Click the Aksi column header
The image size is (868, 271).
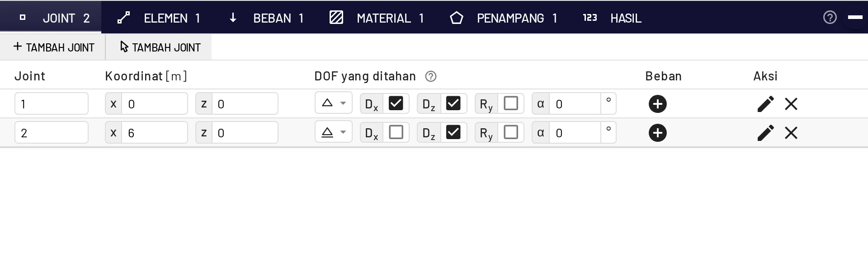(x=765, y=76)
